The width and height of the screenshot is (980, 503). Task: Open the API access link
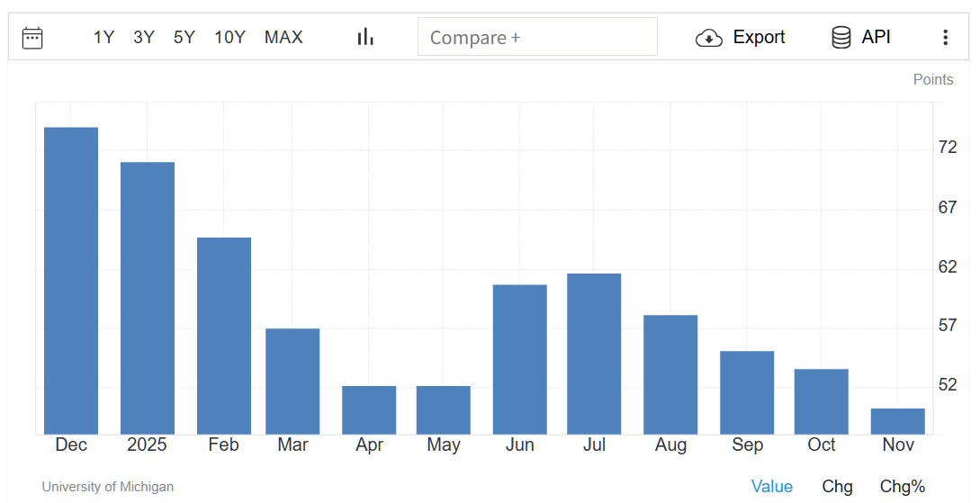pyautogui.click(x=876, y=37)
